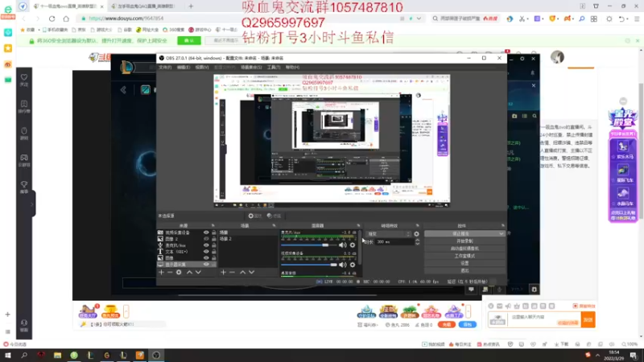
Task: Expand the Douyu left sidebar arrow
Action: click(x=32, y=204)
